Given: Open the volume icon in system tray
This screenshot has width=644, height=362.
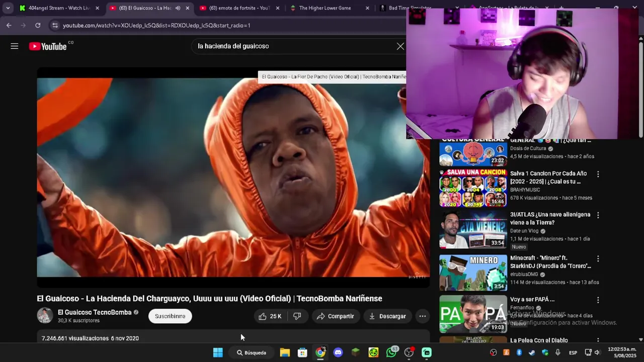Looking at the screenshot, I should pyautogui.click(x=597, y=352).
